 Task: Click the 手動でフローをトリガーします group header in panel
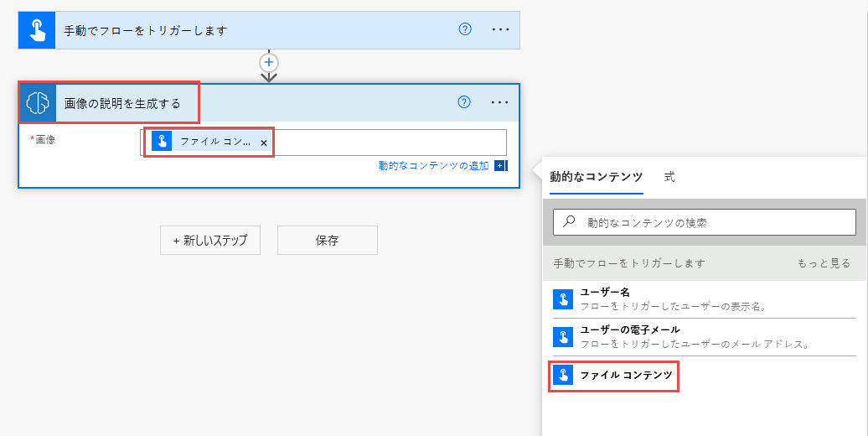point(629,264)
